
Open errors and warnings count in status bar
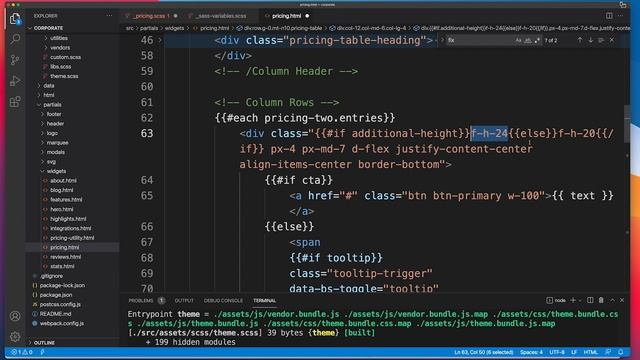(22, 352)
